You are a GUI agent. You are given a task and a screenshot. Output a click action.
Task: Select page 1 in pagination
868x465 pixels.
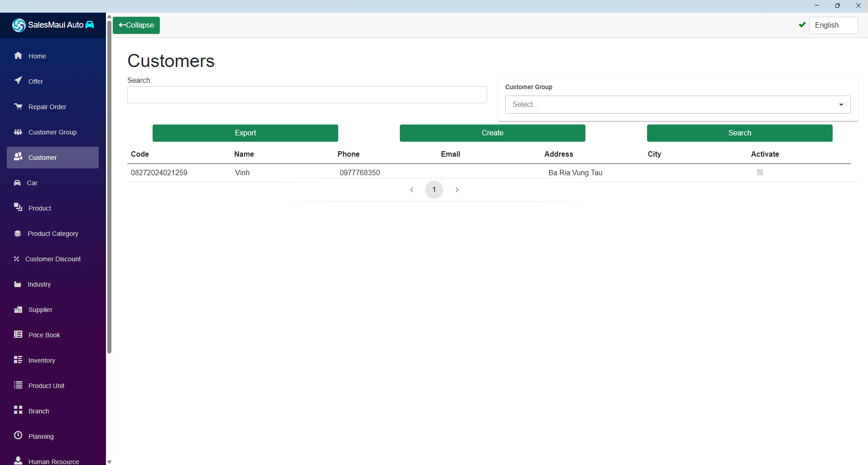point(434,190)
